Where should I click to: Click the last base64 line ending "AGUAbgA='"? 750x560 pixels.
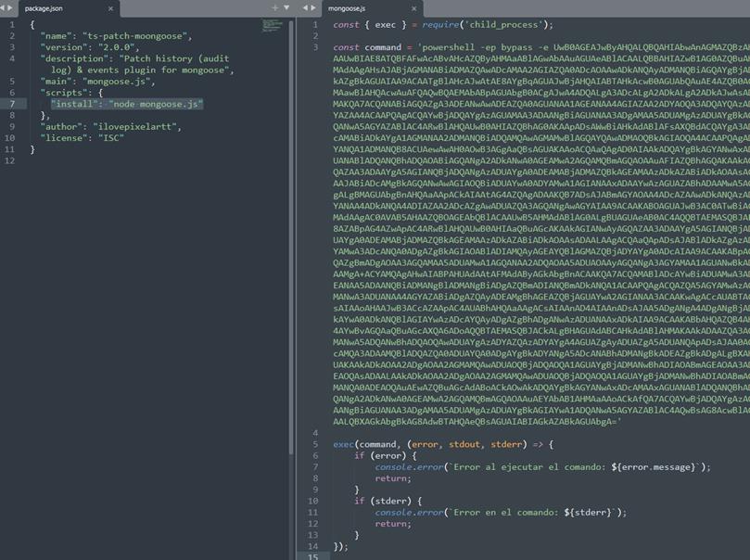[x=477, y=422]
